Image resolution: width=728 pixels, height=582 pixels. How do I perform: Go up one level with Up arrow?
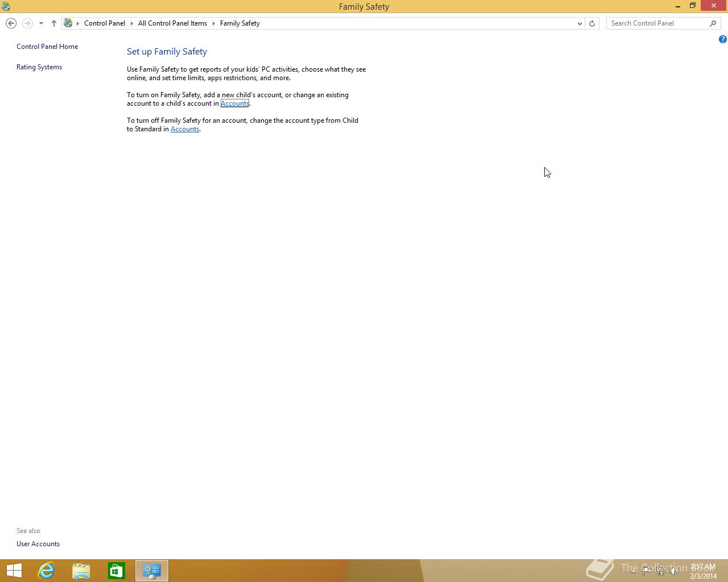click(54, 23)
